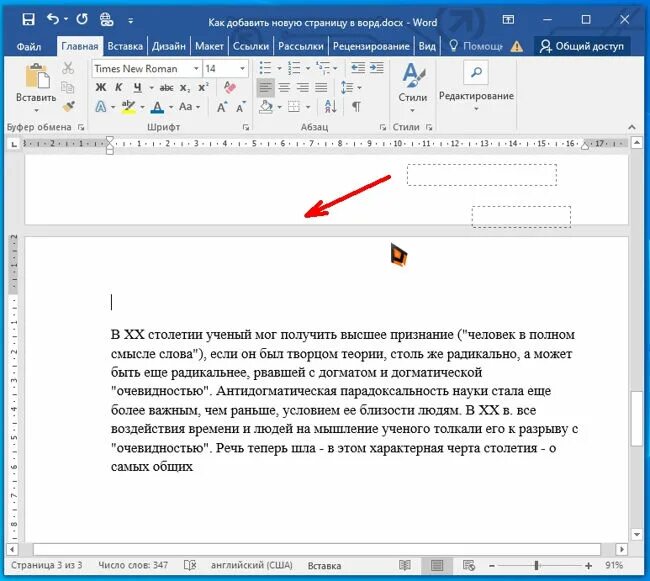Decrease font size with small A
This screenshot has height=581, width=650.
pyautogui.click(x=241, y=107)
